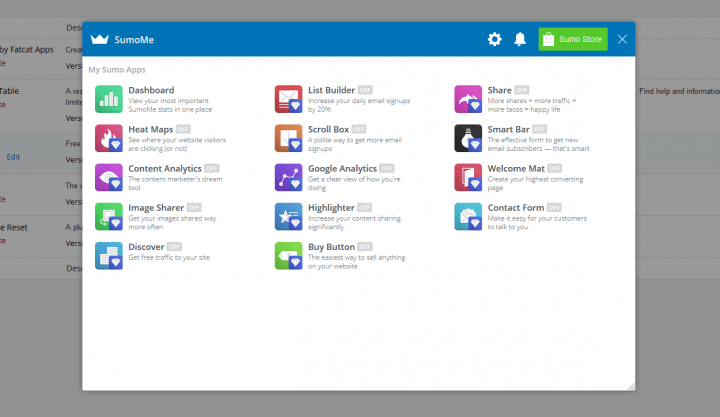Click the SumoMe crown logo
This screenshot has height=417, width=720.
tap(100, 39)
